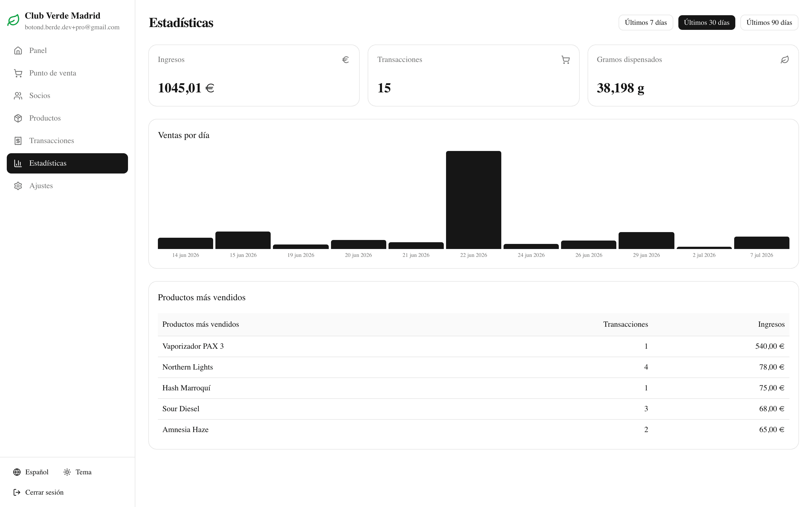Open the Estadísticas menu item
Screen dimensions: 812x507
67,163
